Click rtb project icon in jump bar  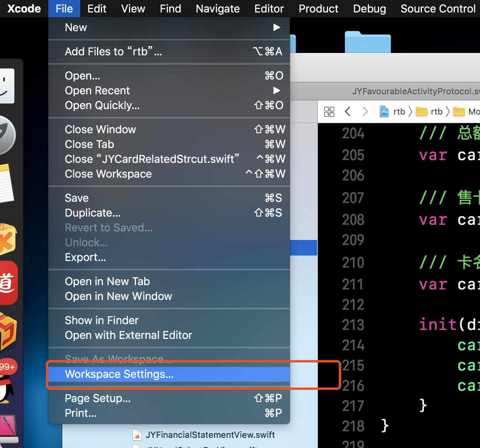pyautogui.click(x=384, y=112)
